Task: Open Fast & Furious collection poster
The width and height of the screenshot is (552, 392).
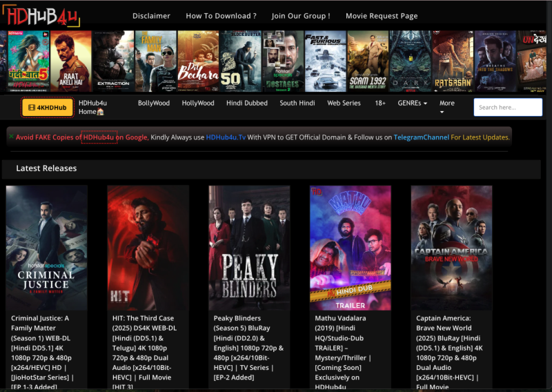Action: click(325, 61)
